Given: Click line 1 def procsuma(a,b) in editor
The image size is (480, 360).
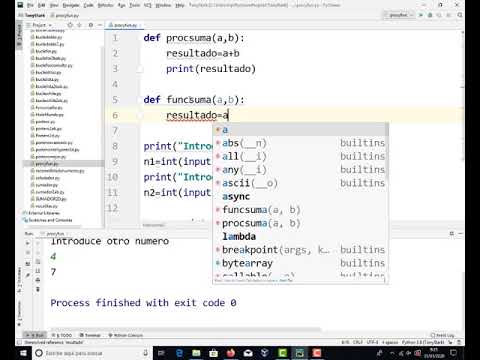Looking at the screenshot, I should point(194,38).
